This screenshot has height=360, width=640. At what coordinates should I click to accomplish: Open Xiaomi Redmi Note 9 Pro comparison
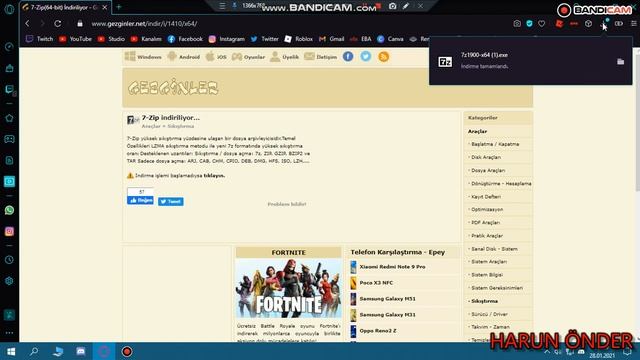(392, 267)
